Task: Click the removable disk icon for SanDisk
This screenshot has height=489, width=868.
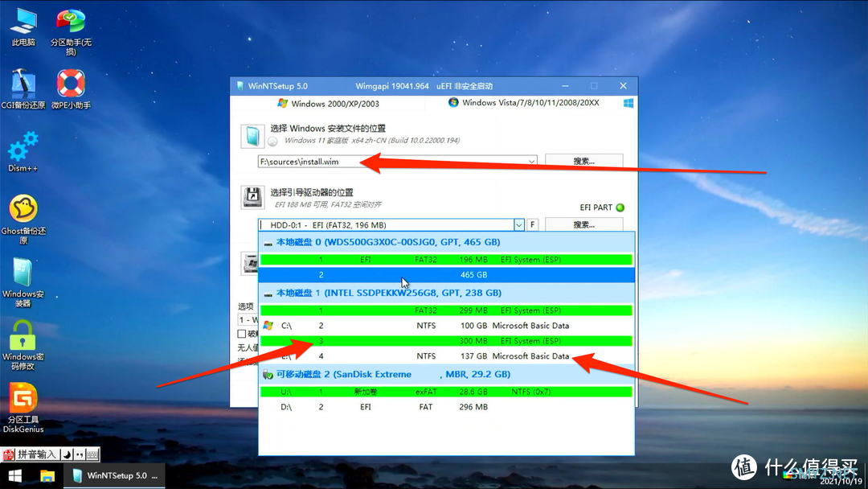Action: pos(268,375)
